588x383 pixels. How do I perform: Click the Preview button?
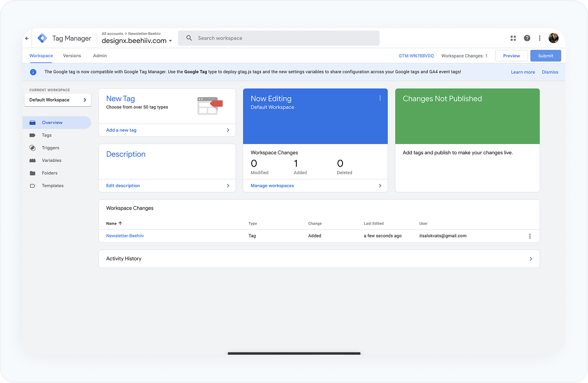click(511, 56)
